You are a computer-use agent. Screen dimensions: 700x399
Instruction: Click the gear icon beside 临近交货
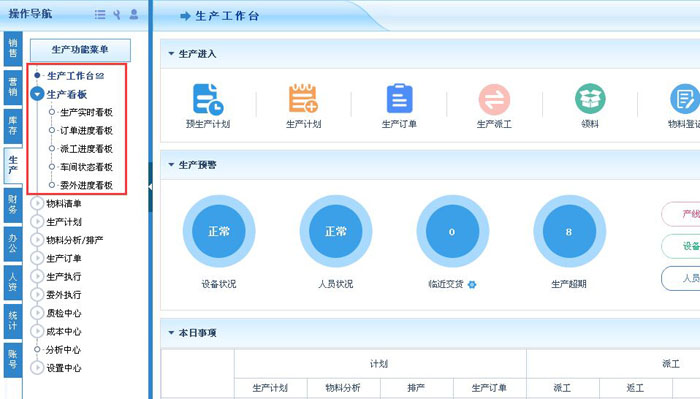click(472, 284)
